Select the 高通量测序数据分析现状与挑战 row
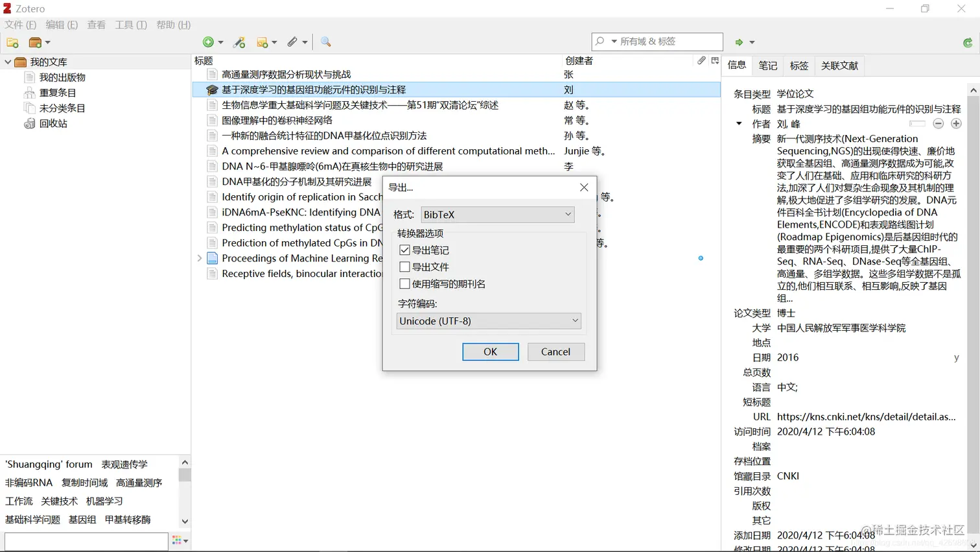Viewport: 980px width, 552px height. pos(456,74)
